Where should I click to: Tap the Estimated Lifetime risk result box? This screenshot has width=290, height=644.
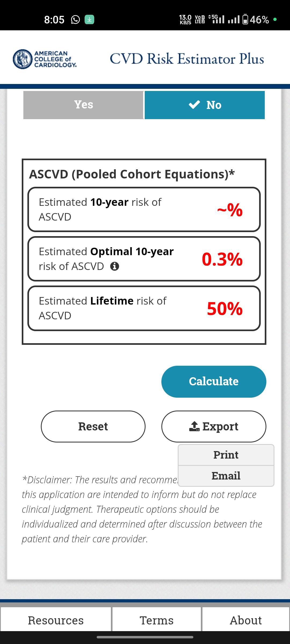click(144, 308)
